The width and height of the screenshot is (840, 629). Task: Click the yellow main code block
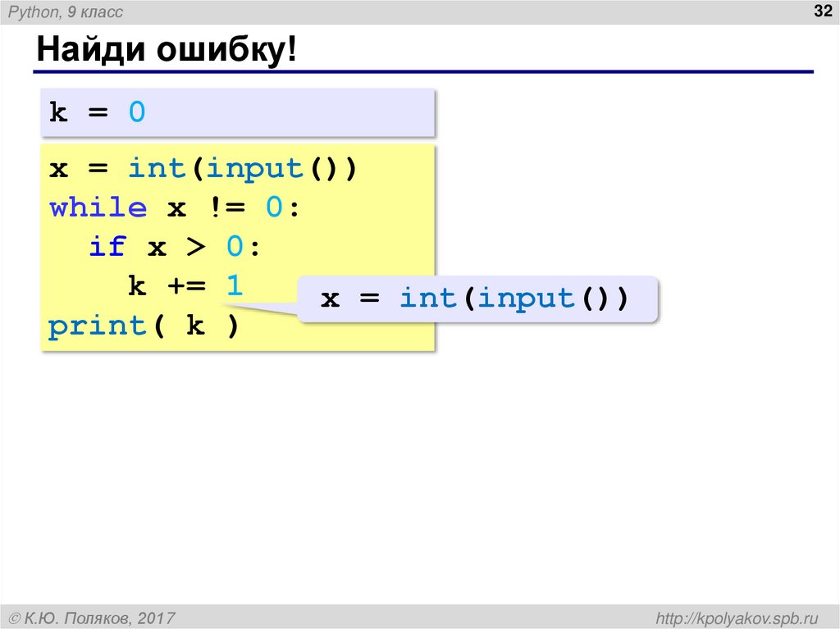pyautogui.click(x=238, y=246)
